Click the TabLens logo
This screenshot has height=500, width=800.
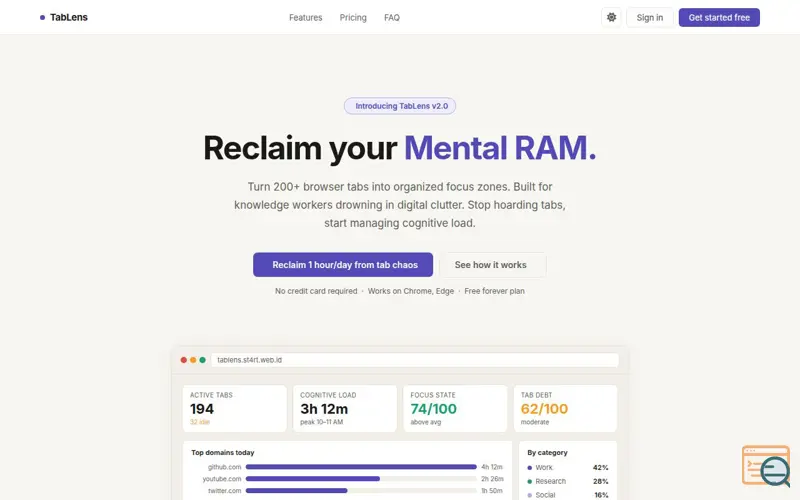point(64,17)
